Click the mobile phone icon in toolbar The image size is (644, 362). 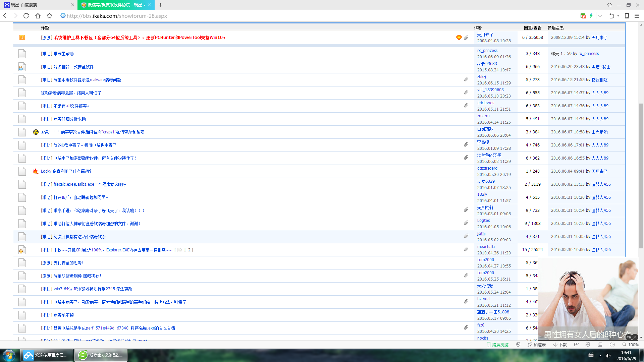(627, 16)
